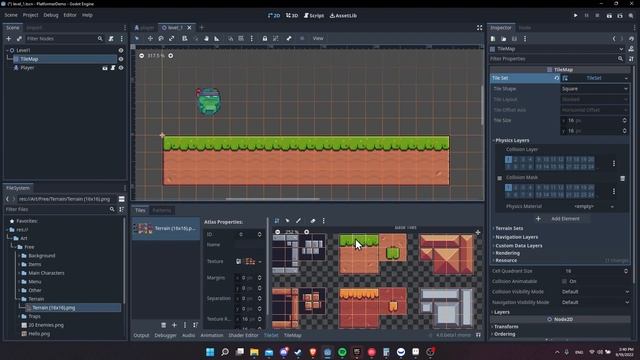This screenshot has height=360, width=640.
Task: Select Terrain (16x16).png in FileSystem
Action: click(53, 308)
